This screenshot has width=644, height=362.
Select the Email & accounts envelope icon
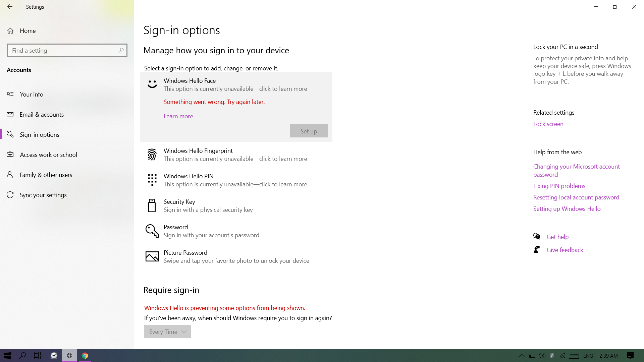tap(10, 114)
